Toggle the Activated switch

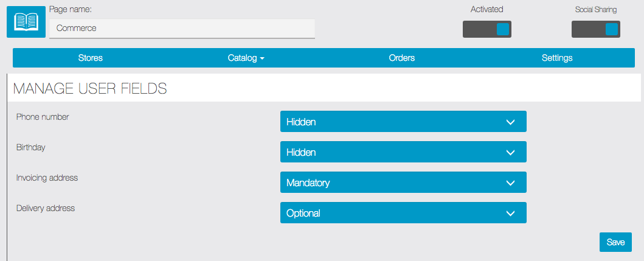486,29
